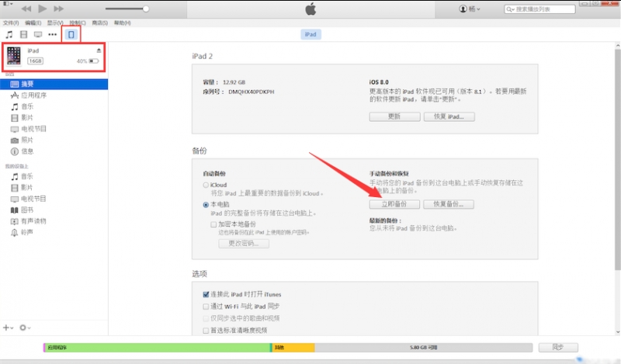The width and height of the screenshot is (621, 364).
Task: Click the volume slider knob
Action: (146, 9)
